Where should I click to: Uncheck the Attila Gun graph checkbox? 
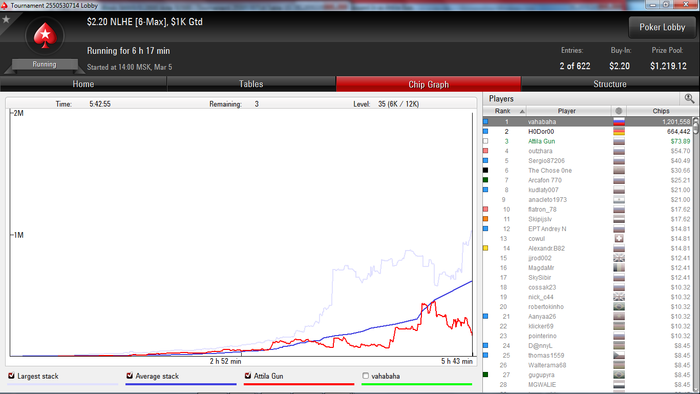[248, 376]
